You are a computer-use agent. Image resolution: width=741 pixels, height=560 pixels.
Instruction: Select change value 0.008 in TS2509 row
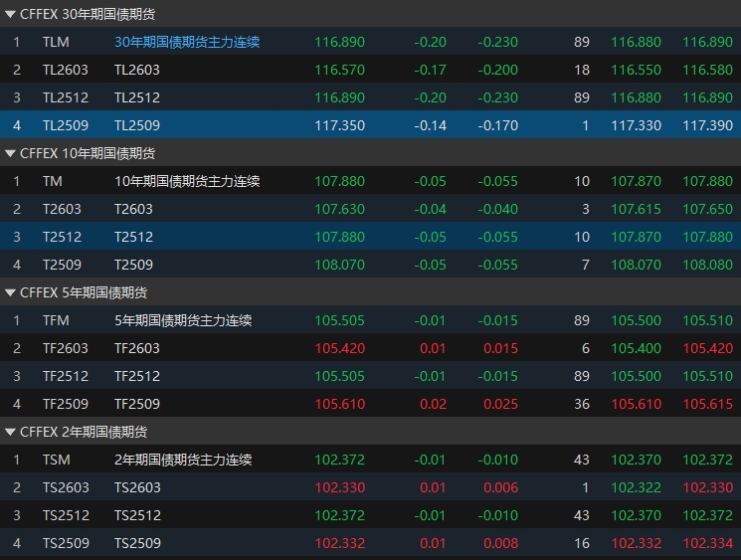(x=500, y=543)
